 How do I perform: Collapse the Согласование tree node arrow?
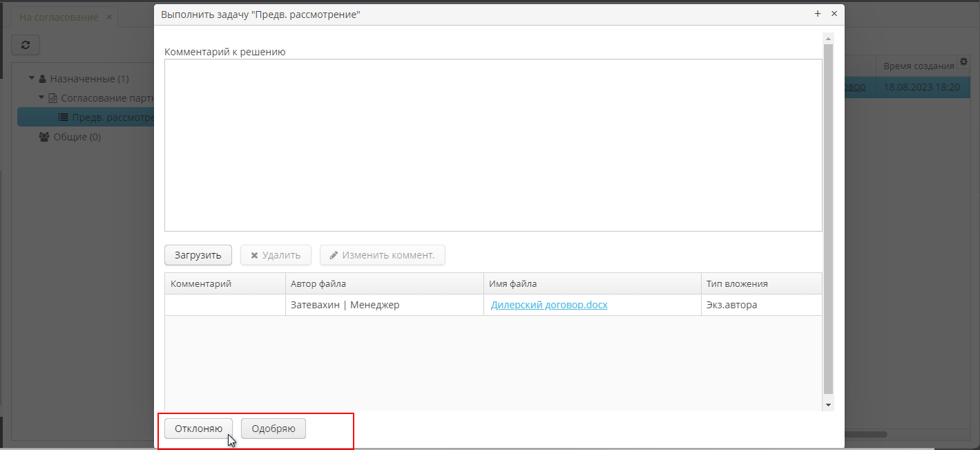pos(41,98)
